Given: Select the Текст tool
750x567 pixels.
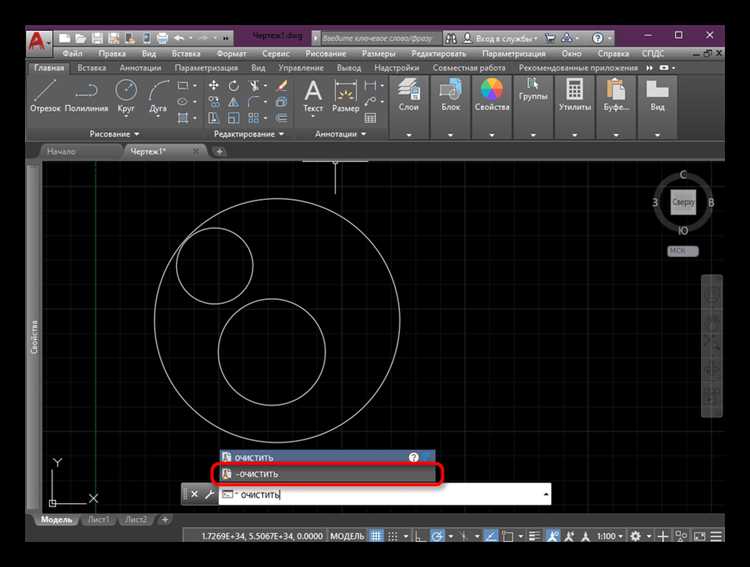Looking at the screenshot, I should (x=313, y=96).
